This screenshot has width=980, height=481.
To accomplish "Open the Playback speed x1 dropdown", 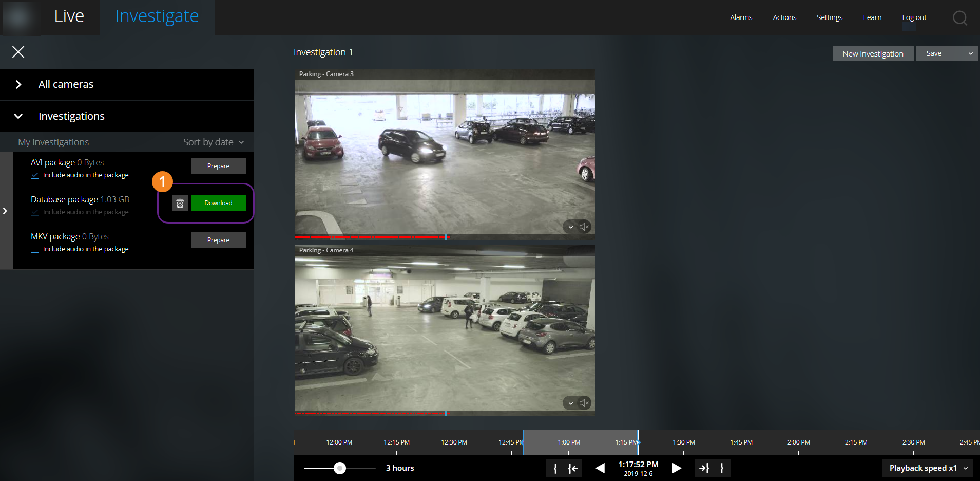I will pos(928,468).
